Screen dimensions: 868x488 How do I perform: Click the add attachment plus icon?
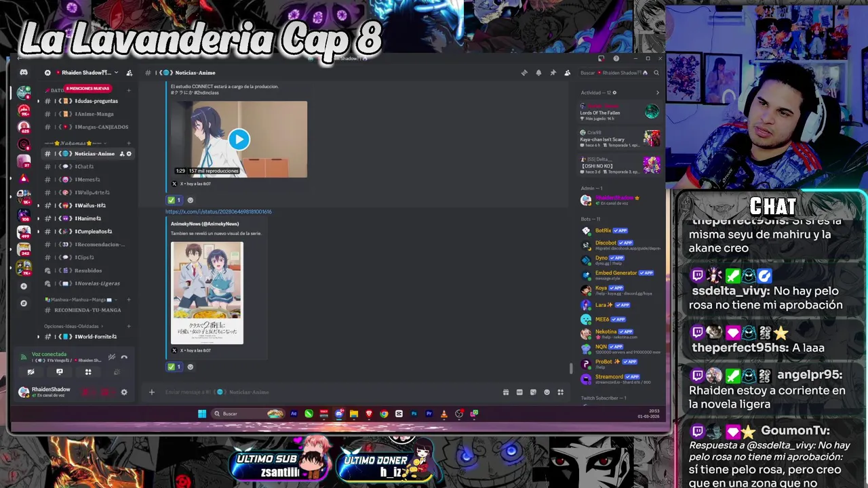pyautogui.click(x=152, y=392)
